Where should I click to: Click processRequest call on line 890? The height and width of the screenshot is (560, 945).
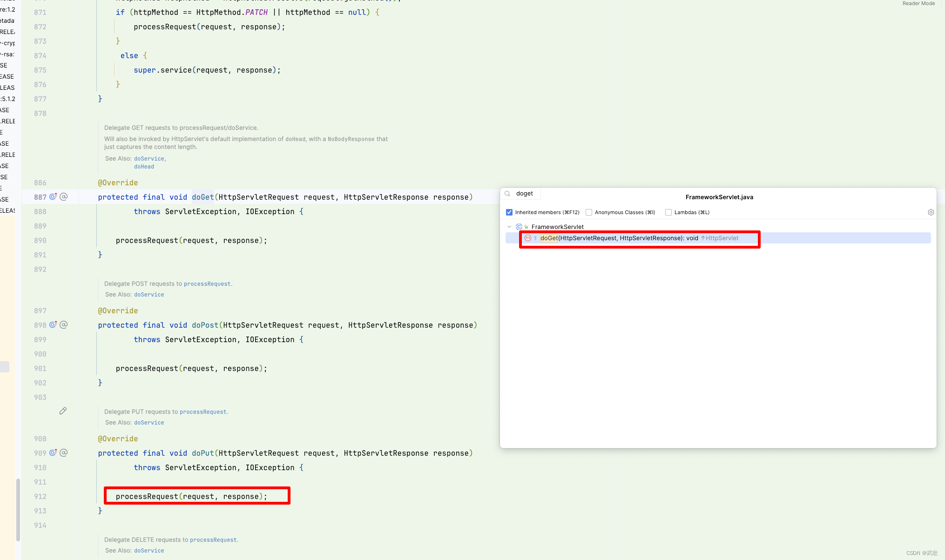(191, 240)
